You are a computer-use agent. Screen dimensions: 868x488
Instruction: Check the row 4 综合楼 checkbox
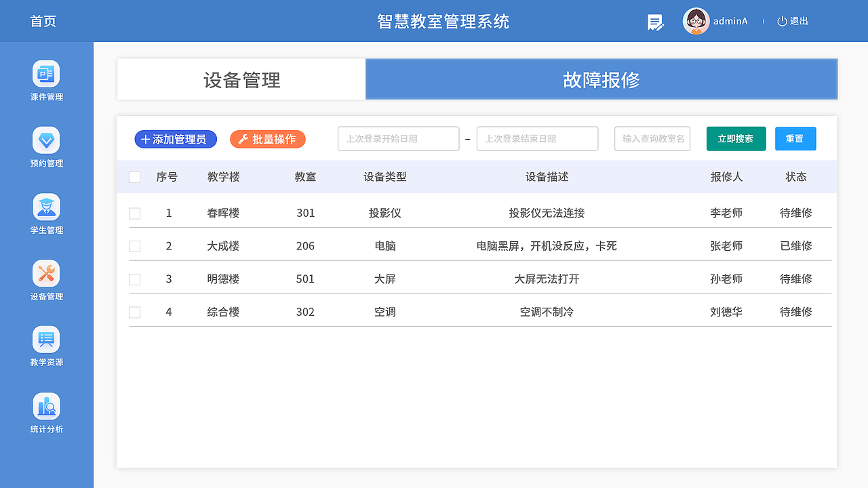tap(134, 312)
